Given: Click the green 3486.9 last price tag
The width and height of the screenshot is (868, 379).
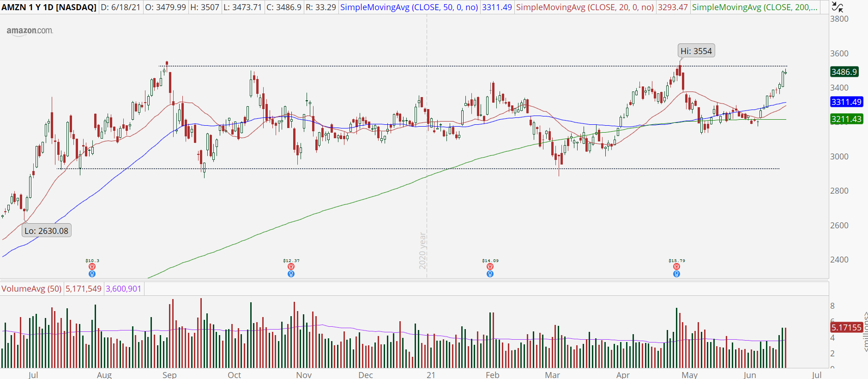Looking at the screenshot, I should click(844, 72).
